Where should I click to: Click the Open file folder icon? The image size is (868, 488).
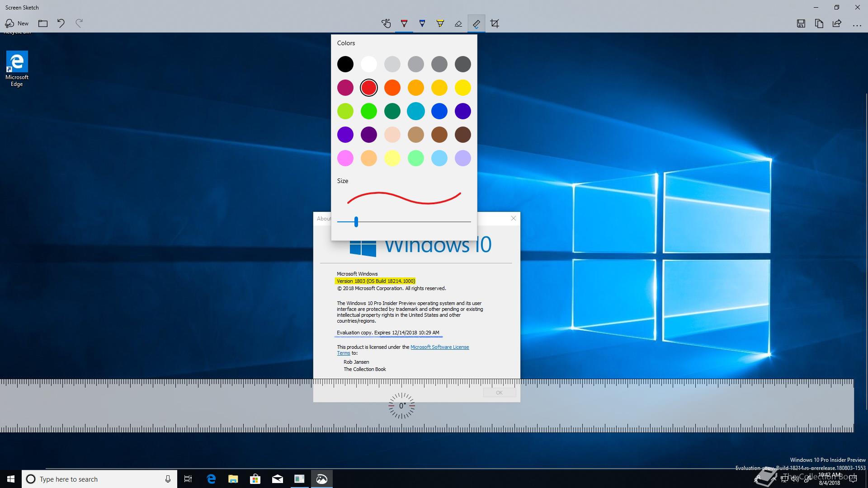pos(43,23)
